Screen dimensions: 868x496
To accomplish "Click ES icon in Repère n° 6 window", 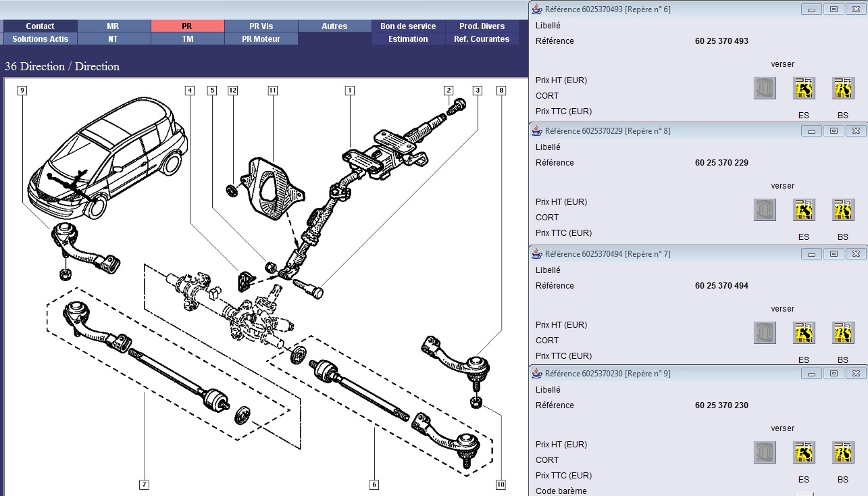I will click(804, 89).
